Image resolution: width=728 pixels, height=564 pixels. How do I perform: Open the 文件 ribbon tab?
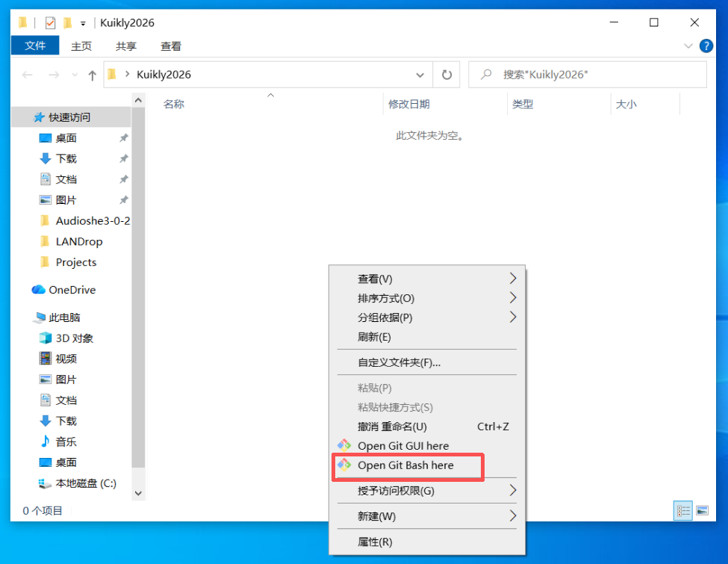(x=35, y=46)
